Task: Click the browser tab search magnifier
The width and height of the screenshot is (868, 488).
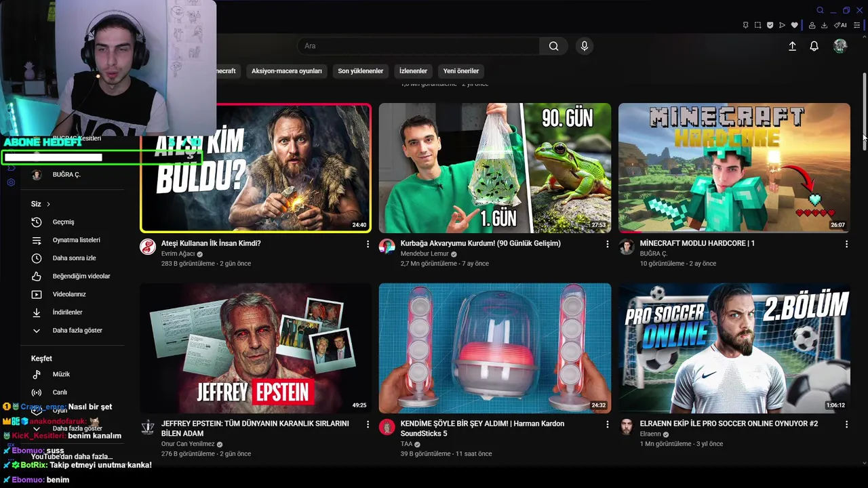Action: click(820, 10)
